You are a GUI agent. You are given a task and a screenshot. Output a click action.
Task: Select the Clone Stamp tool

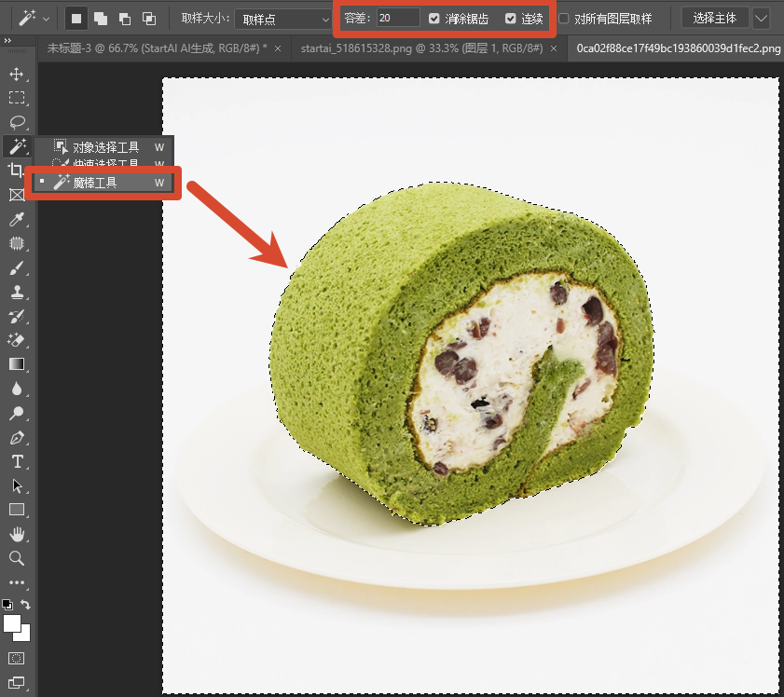(17, 293)
